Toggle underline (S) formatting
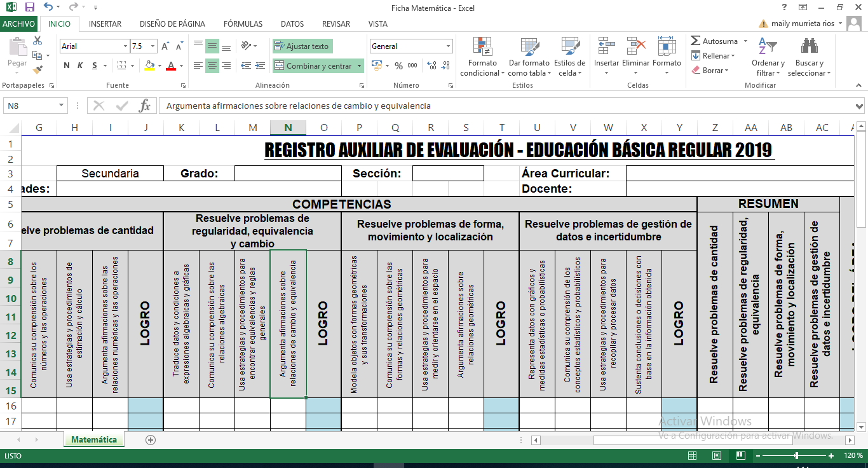Viewport: 868px width, 468px height. coord(95,65)
